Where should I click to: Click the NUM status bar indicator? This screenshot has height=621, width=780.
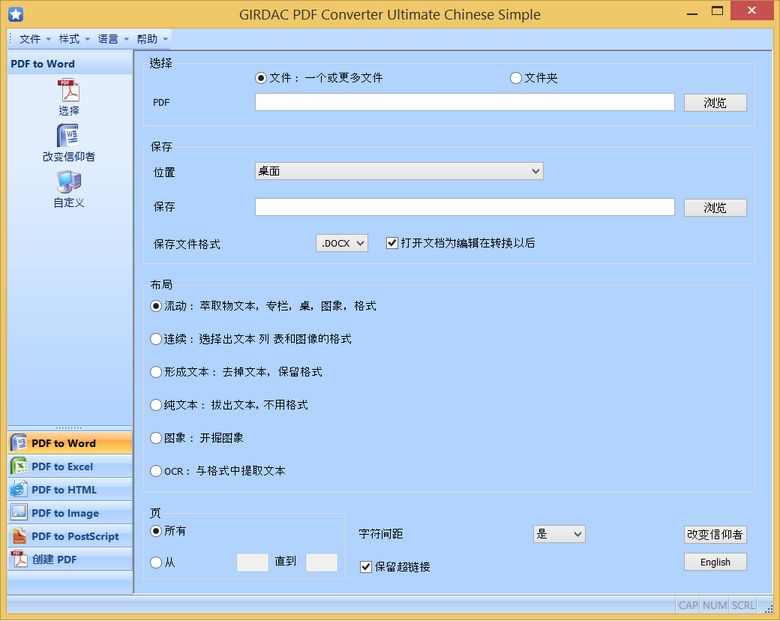(715, 605)
